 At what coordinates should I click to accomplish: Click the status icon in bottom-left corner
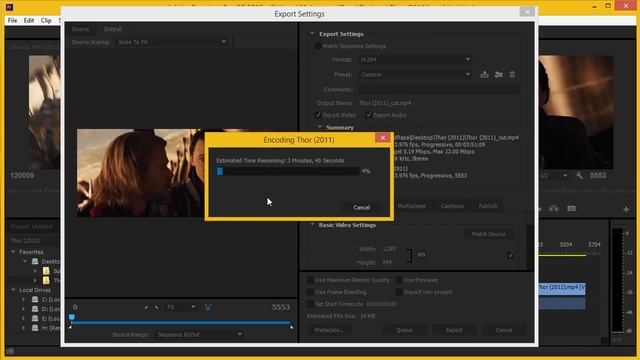[x=10, y=351]
